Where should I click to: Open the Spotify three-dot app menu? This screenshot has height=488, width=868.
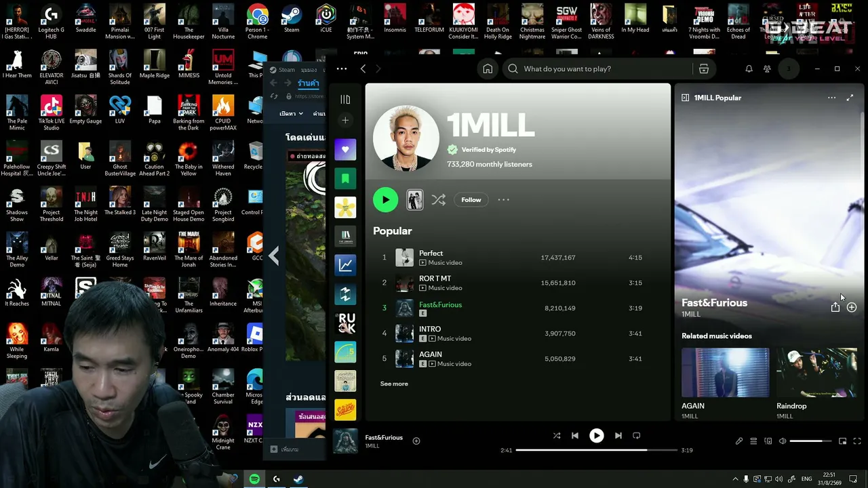(342, 69)
